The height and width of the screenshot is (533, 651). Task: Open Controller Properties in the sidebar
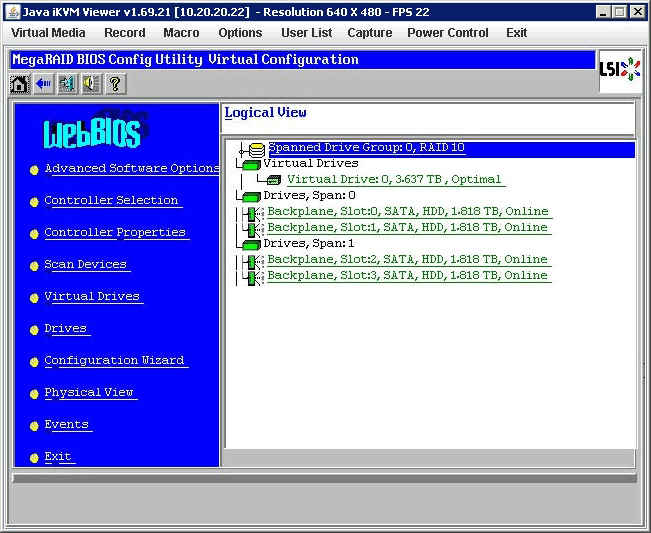pyautogui.click(x=115, y=233)
